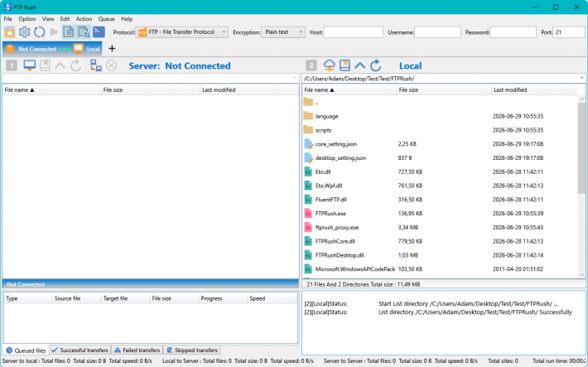Toggle the transfer log document icon
Image resolution: width=588 pixels, height=367 pixels.
click(x=68, y=32)
